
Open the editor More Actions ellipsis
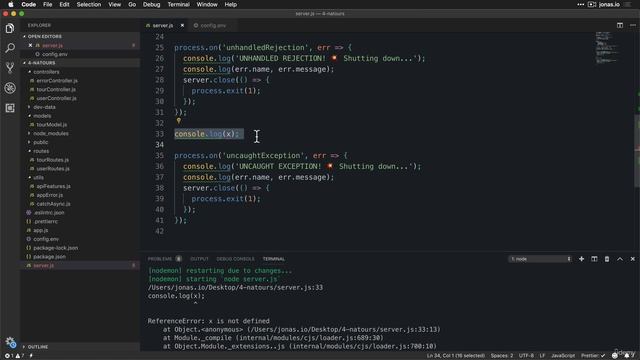click(633, 25)
